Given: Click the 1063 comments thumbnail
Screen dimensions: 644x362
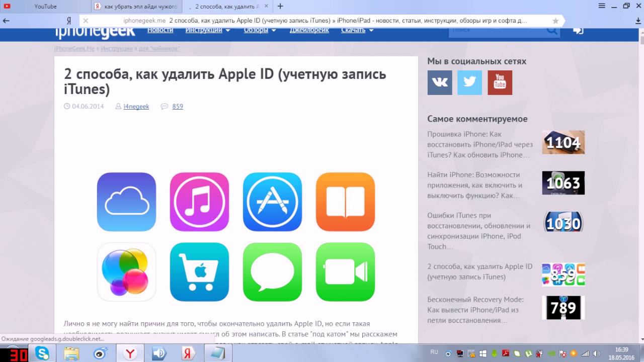Looking at the screenshot, I should pos(563,183).
